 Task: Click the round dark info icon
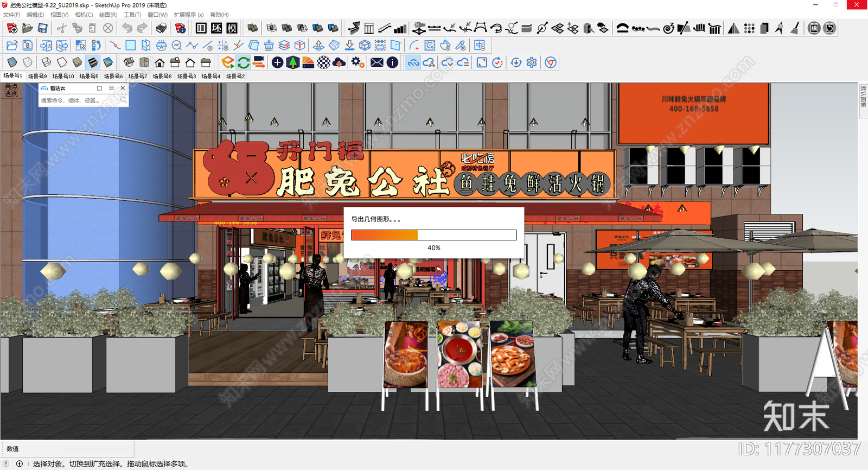pyautogui.click(x=392, y=62)
